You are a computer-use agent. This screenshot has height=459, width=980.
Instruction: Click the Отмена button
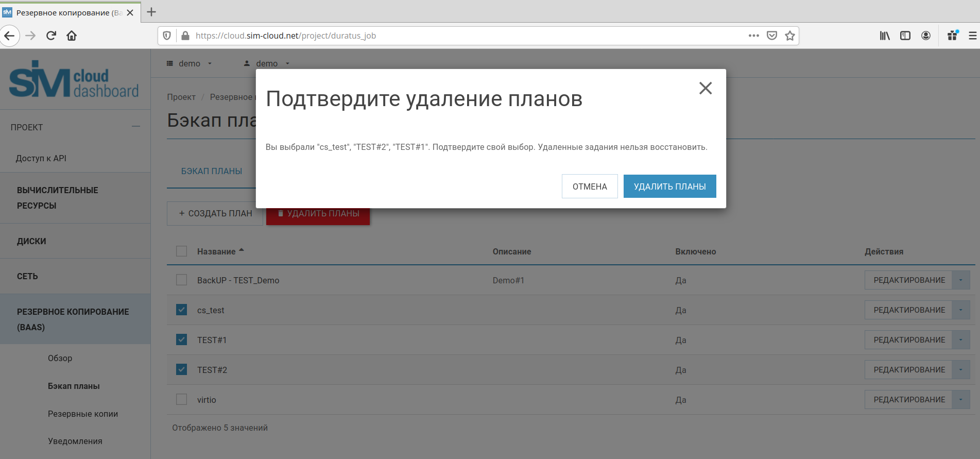click(590, 186)
